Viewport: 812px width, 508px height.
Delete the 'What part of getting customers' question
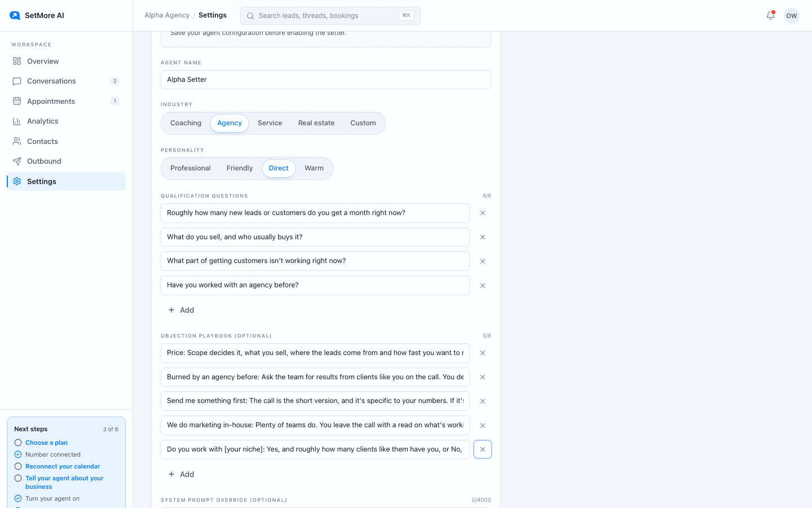coord(483,261)
